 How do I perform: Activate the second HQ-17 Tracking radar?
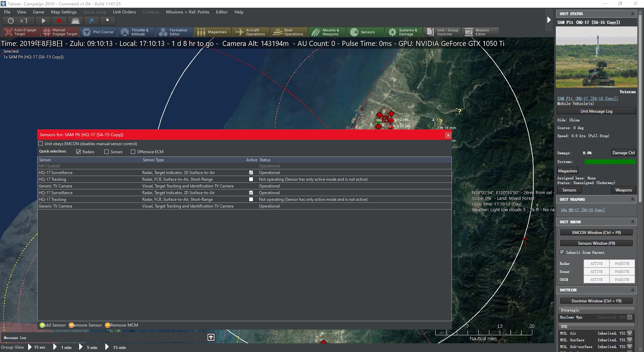pyautogui.click(x=251, y=199)
